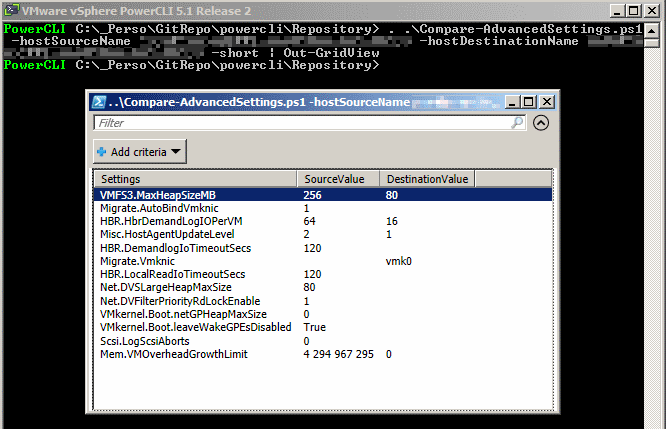Select the Net.DVSLargeHeapMaxSize row

(x=323, y=288)
